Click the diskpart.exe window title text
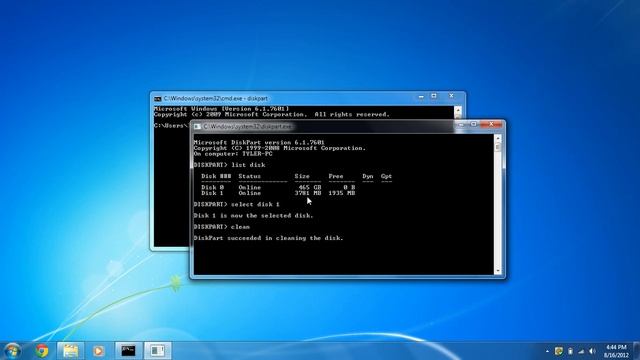The width and height of the screenshot is (640, 360). click(247, 127)
